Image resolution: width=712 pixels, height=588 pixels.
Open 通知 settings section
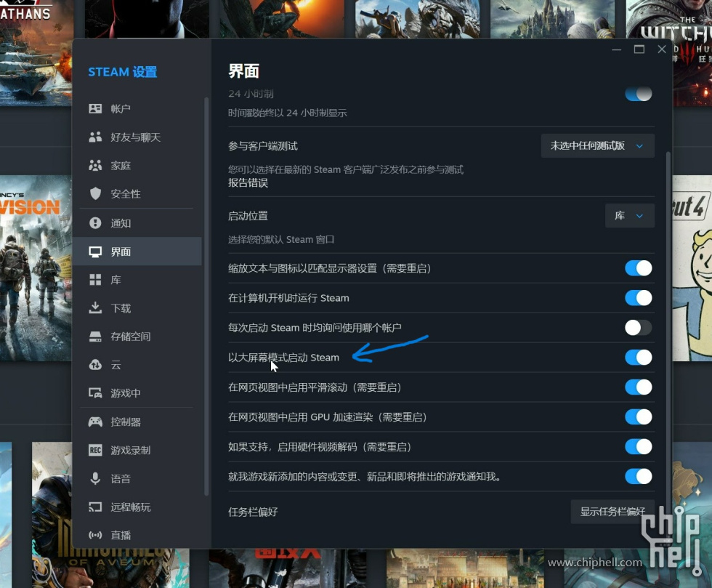tap(137, 223)
